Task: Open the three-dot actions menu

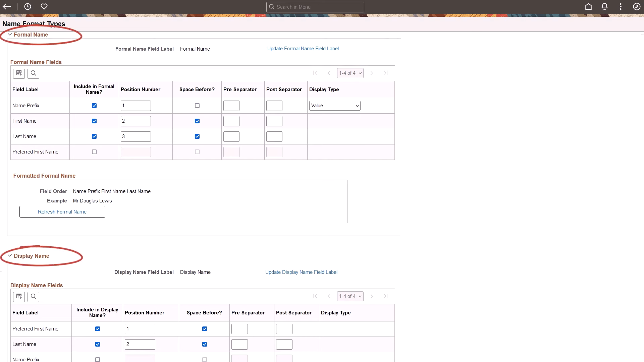Action: (621, 7)
